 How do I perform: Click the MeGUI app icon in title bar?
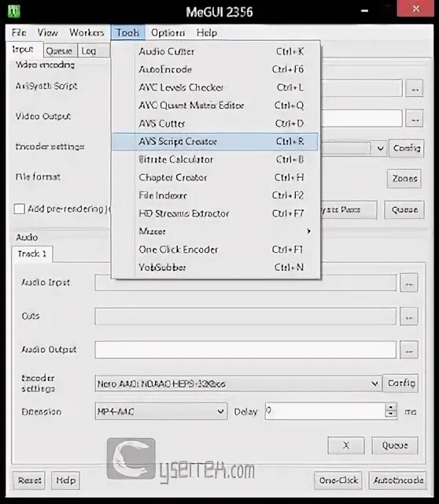[x=13, y=12]
